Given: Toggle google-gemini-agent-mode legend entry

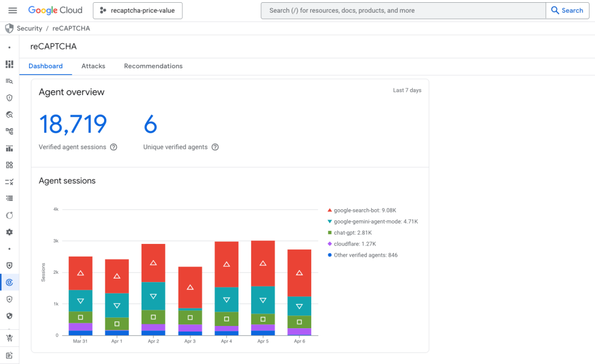Looking at the screenshot, I should tap(375, 221).
